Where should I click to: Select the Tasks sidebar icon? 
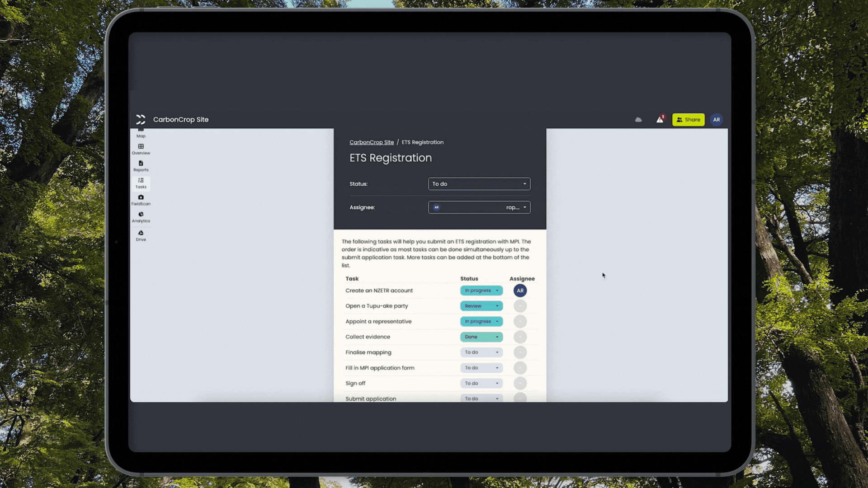(x=141, y=183)
